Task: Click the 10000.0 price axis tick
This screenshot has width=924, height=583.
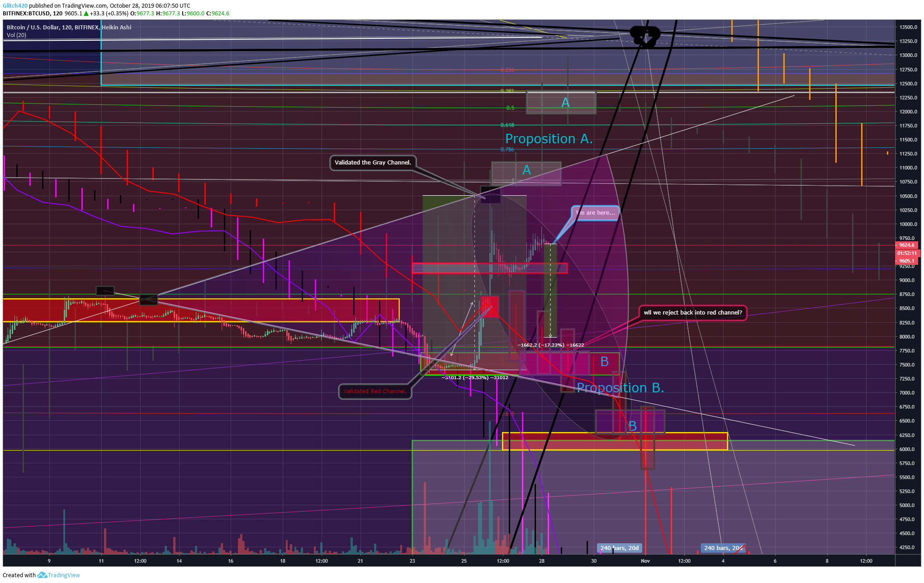Action: (908, 224)
